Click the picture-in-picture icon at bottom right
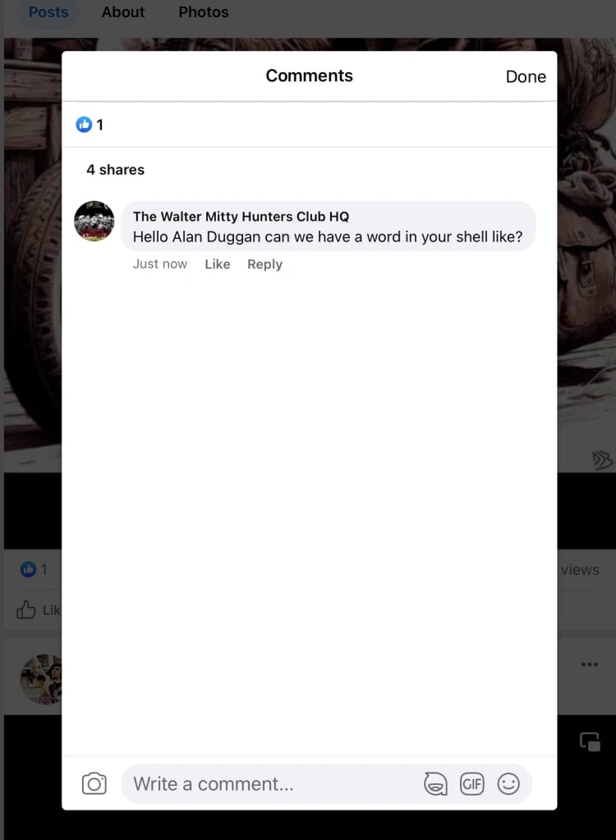 point(591,742)
